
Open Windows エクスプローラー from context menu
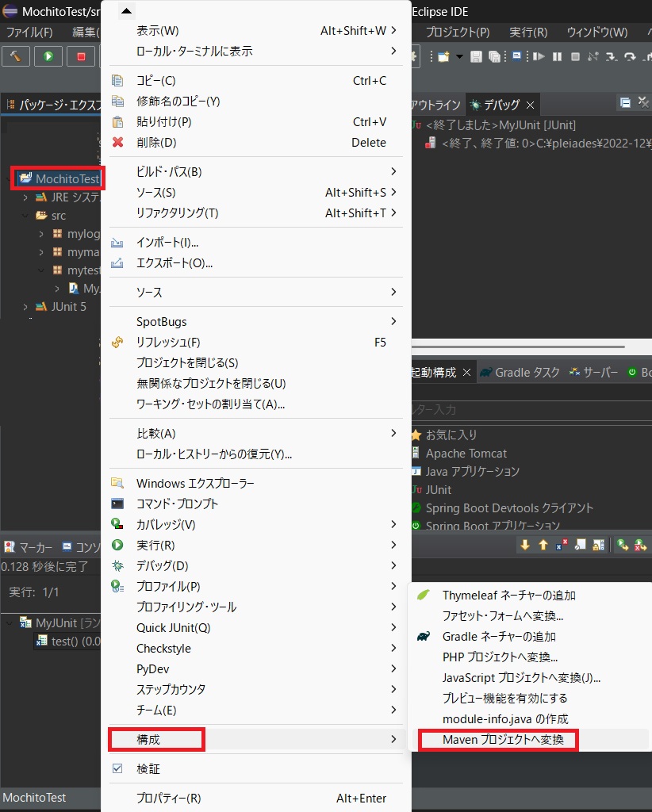(x=256, y=483)
